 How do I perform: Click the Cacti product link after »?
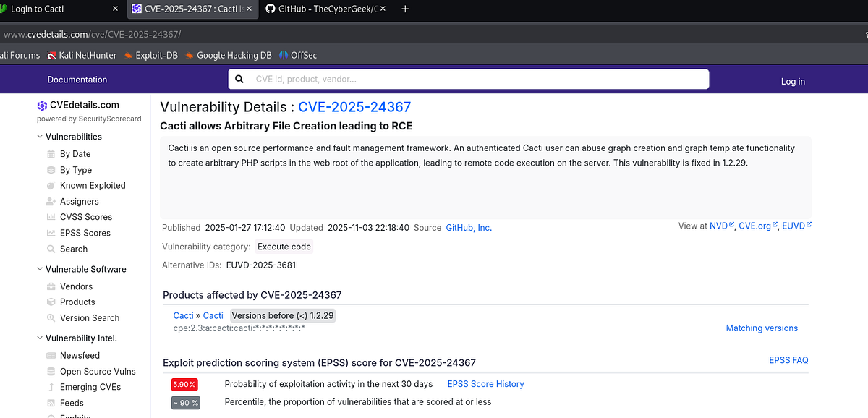(x=213, y=315)
